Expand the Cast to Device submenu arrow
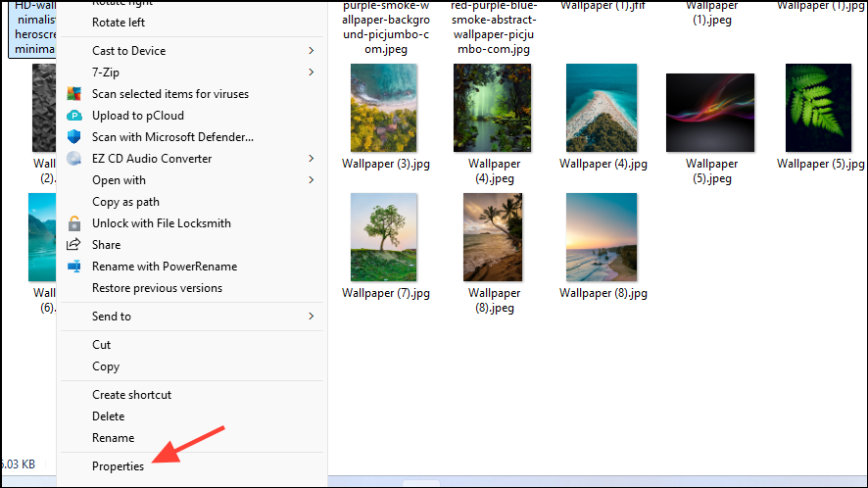This screenshot has width=868, height=488. (312, 51)
